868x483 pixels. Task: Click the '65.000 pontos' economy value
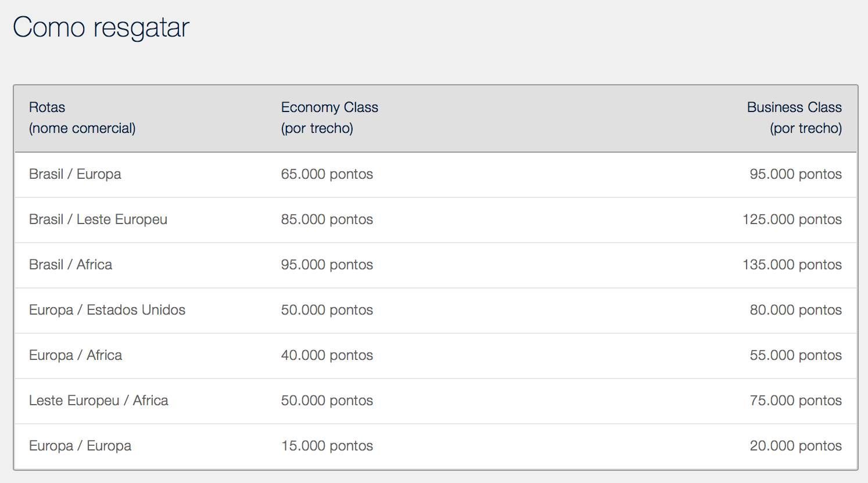click(327, 174)
